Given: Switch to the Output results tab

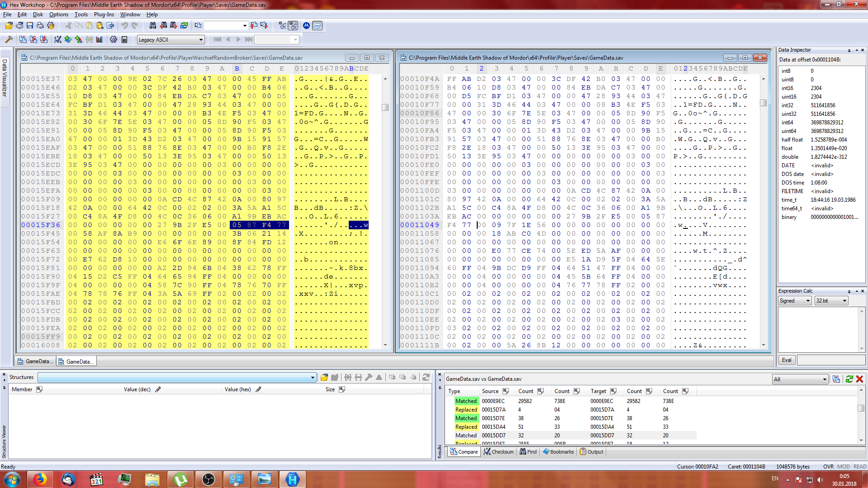Looking at the screenshot, I should point(592,451).
